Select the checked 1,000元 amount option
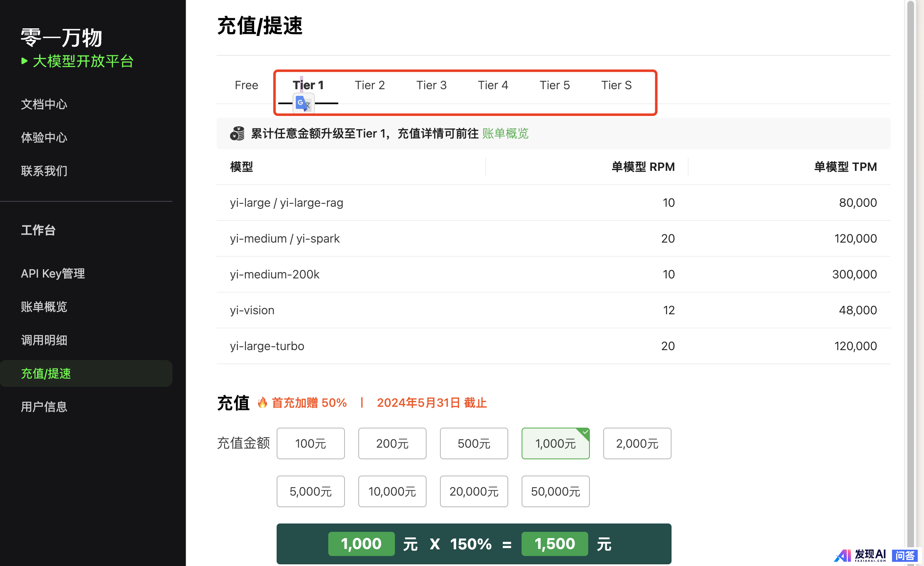924x566 pixels. click(555, 443)
